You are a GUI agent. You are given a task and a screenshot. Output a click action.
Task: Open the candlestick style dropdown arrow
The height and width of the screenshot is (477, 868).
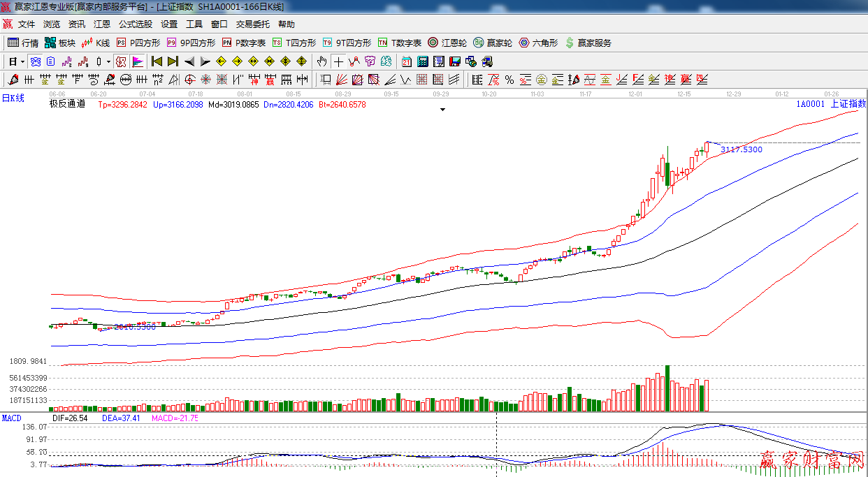pos(108,61)
